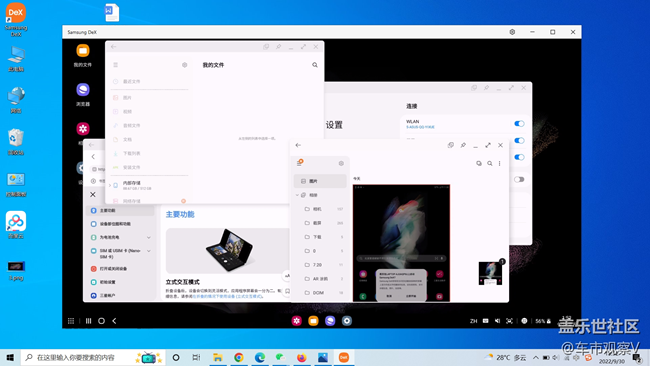Click DeX volume tray icon

pos(497,321)
